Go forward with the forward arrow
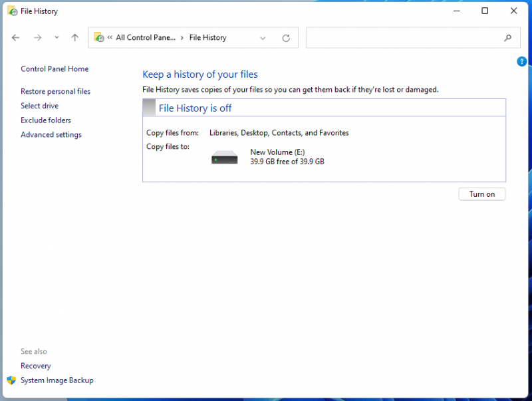532x401 pixels. (x=37, y=38)
